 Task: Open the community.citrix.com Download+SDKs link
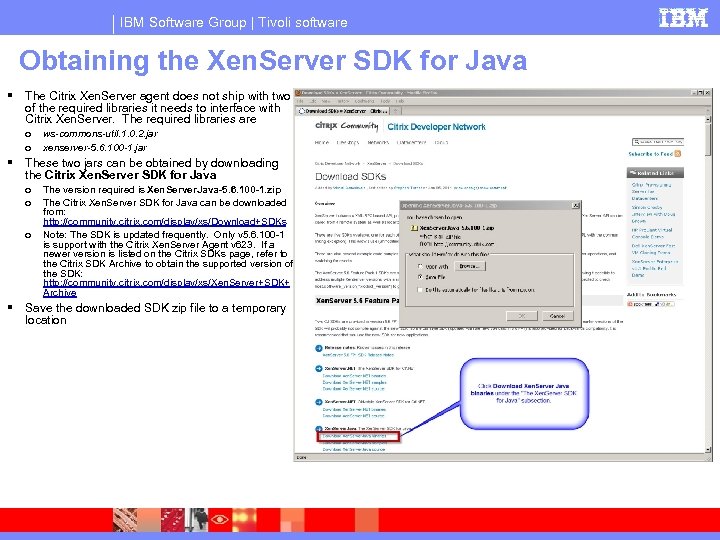coord(165,222)
